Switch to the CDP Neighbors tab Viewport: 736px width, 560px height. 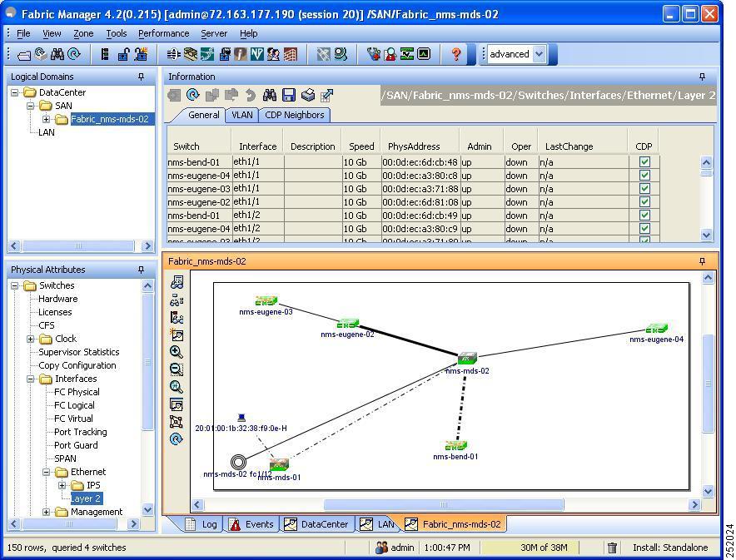coord(294,115)
